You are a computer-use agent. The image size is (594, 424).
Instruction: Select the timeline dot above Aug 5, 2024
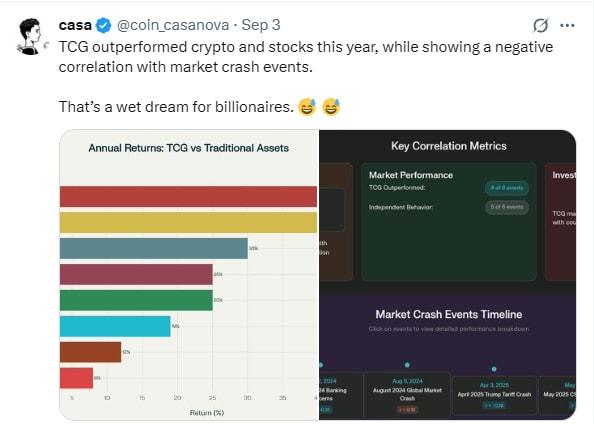tap(407, 365)
